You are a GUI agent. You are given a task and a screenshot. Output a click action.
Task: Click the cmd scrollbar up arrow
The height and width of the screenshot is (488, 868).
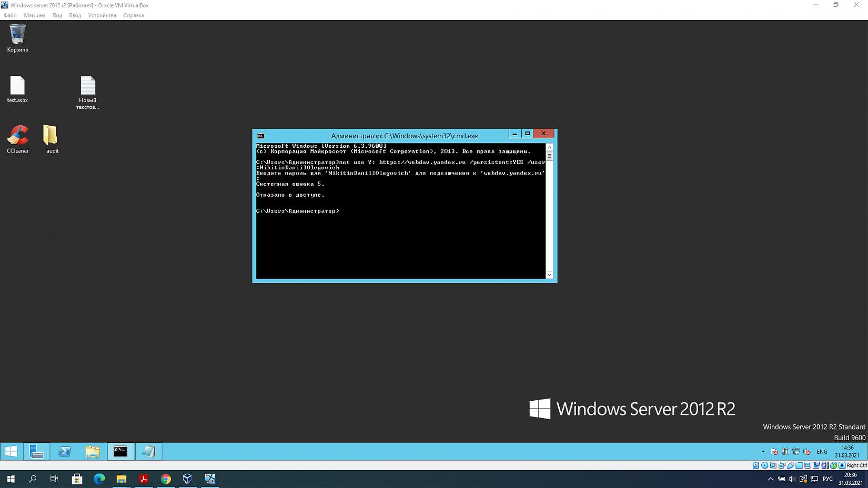(x=549, y=147)
